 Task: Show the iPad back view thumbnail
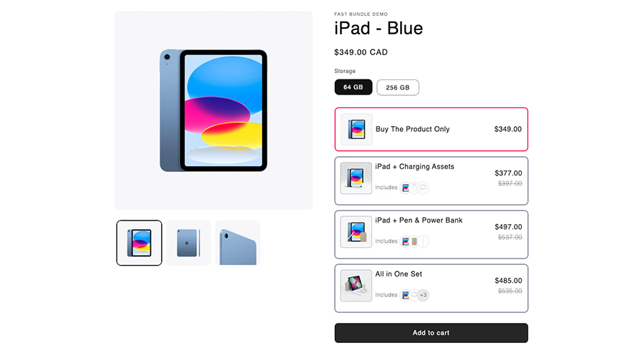point(189,243)
